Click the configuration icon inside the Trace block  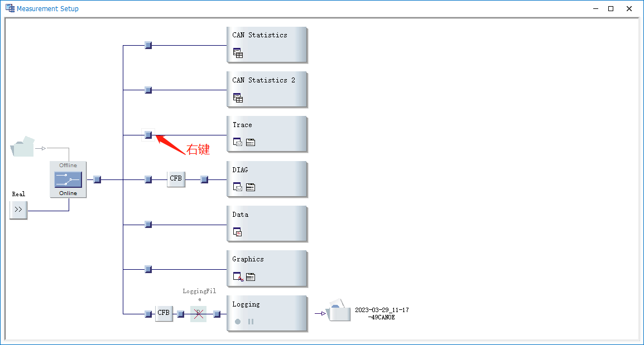click(251, 142)
